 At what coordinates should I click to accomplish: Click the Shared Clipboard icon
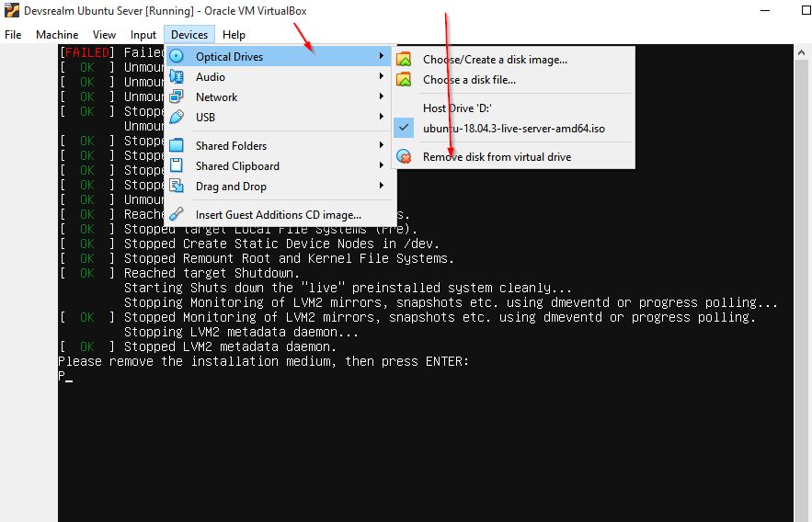click(177, 165)
